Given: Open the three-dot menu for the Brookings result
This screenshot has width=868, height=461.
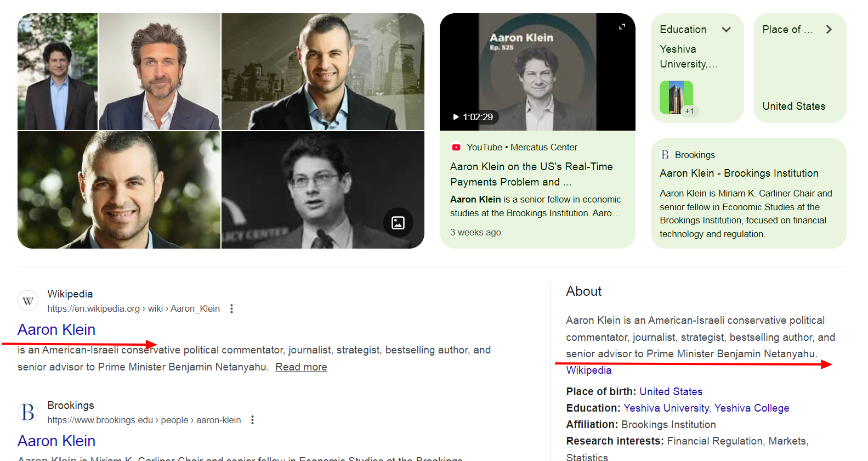Looking at the screenshot, I should tap(252, 420).
